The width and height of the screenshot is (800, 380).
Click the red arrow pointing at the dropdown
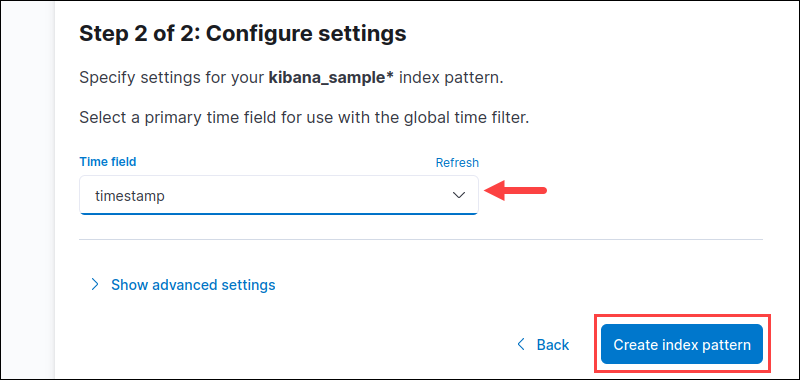[515, 191]
